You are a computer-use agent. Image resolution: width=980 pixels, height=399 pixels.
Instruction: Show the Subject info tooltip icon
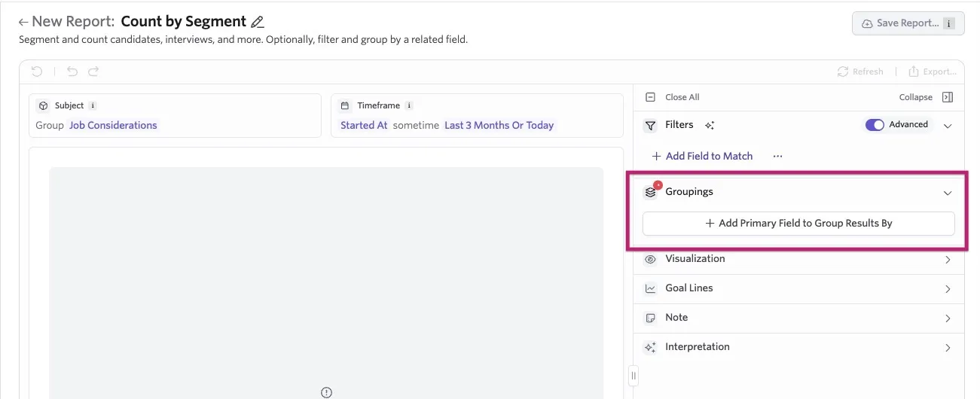click(93, 106)
